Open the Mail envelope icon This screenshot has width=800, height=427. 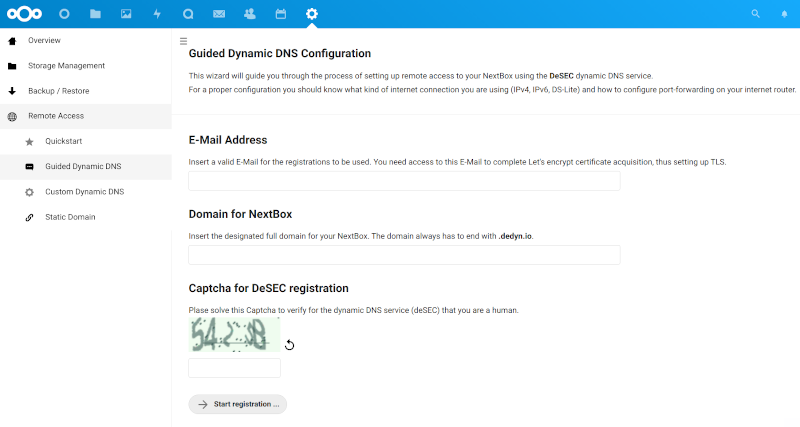(219, 14)
